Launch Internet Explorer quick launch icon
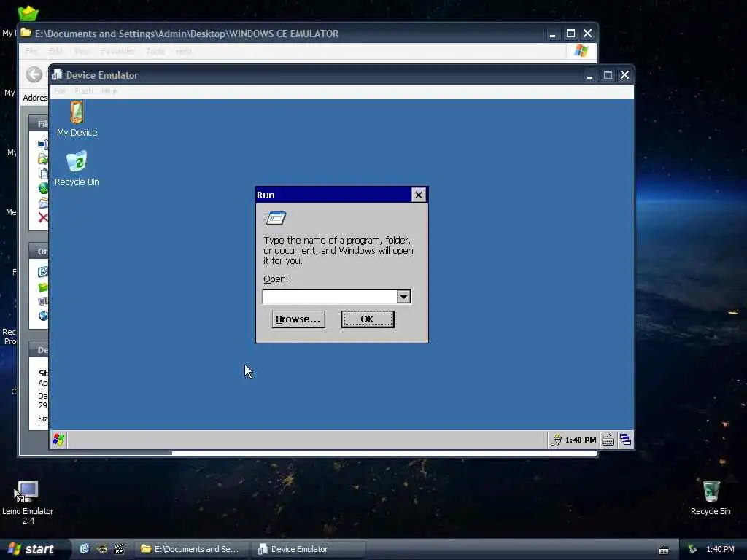The width and height of the screenshot is (747, 560). [85, 549]
